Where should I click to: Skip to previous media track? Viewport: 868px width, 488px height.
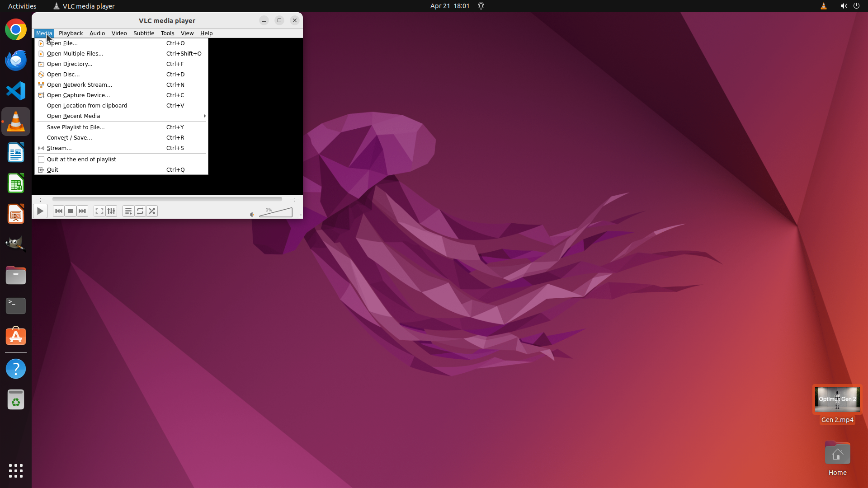58,211
